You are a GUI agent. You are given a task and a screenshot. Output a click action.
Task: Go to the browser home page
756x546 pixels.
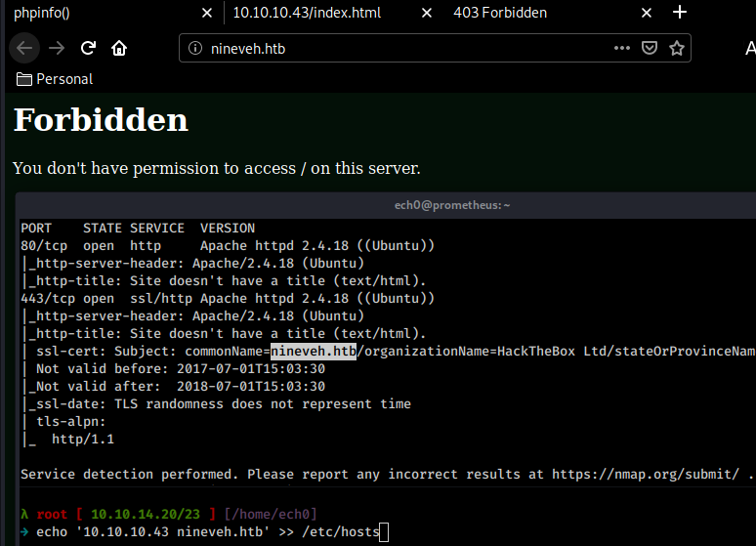[119, 48]
